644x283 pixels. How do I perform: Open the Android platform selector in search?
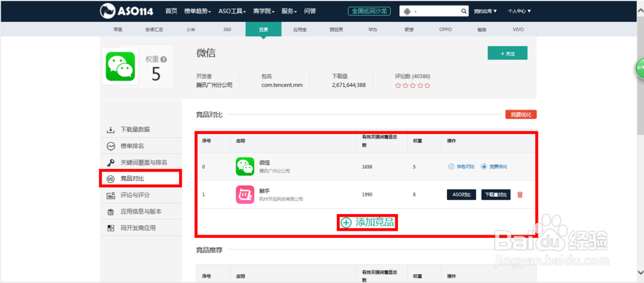tap(410, 12)
